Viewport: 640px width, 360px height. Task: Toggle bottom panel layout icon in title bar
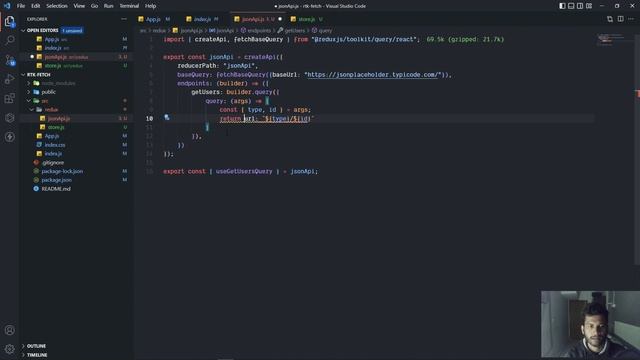571,6
